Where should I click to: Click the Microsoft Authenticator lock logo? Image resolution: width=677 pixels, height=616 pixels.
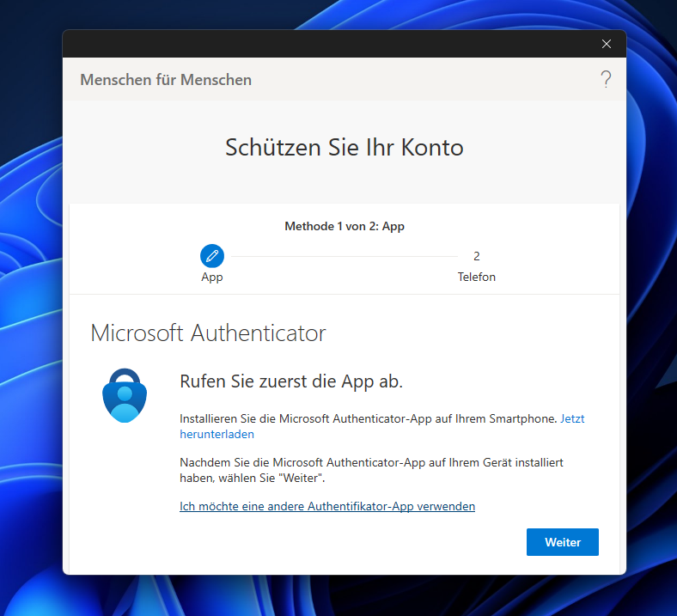coord(125,396)
